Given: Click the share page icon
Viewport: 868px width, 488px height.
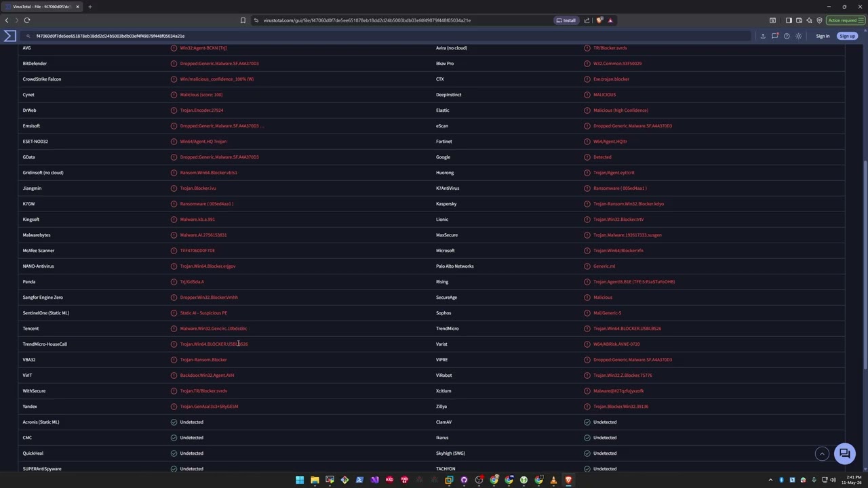Looking at the screenshot, I should point(587,20).
